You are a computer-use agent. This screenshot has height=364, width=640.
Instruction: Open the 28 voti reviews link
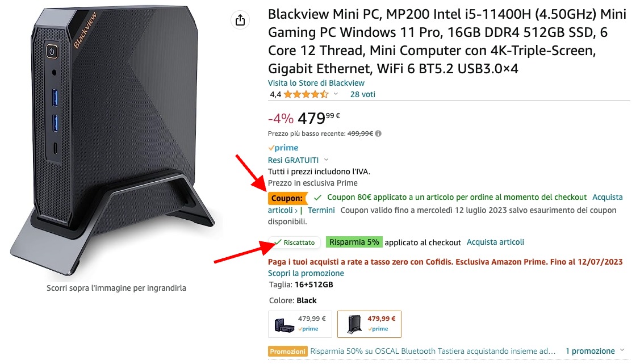coord(362,94)
